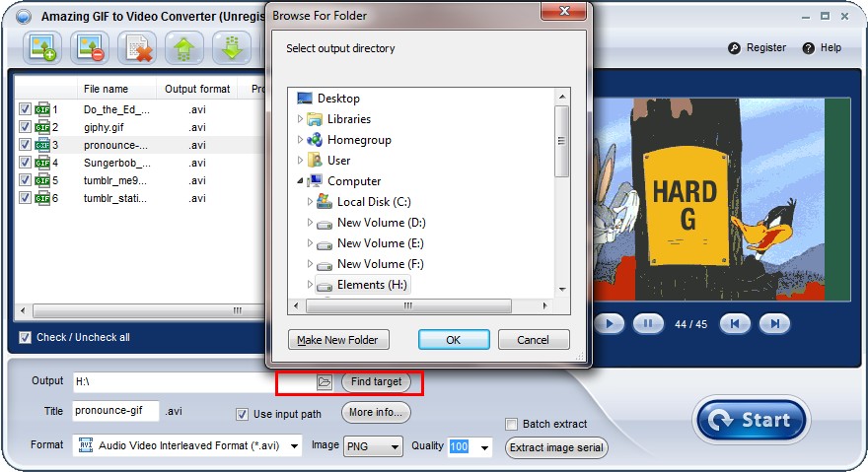Click Cancel in Browse For Folder

(533, 340)
